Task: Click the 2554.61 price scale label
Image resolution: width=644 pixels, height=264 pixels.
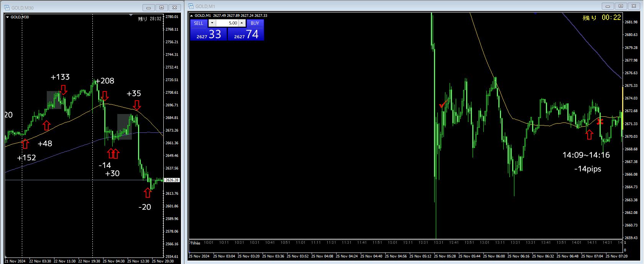Action: click(x=172, y=257)
